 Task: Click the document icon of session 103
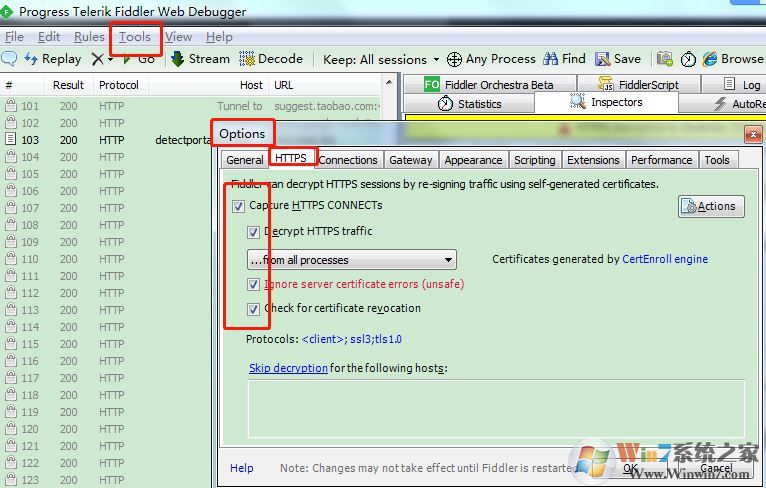tap(10, 139)
